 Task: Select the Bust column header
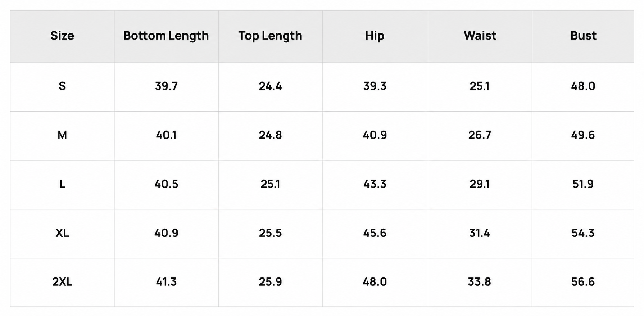[583, 36]
